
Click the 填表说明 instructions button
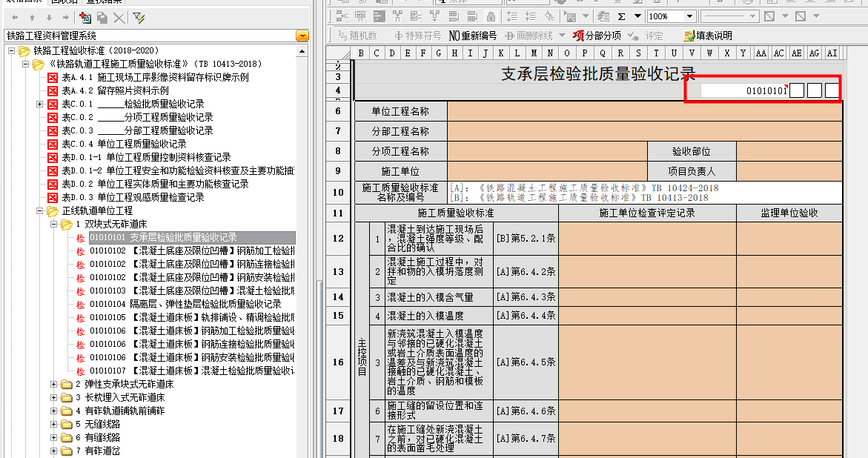pos(708,36)
